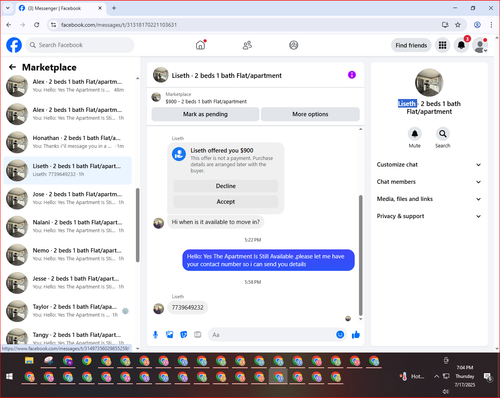Screen dimensions: 500x398
Task: Open the tab search dropdown
Action: pyautogui.click(x=8, y=8)
